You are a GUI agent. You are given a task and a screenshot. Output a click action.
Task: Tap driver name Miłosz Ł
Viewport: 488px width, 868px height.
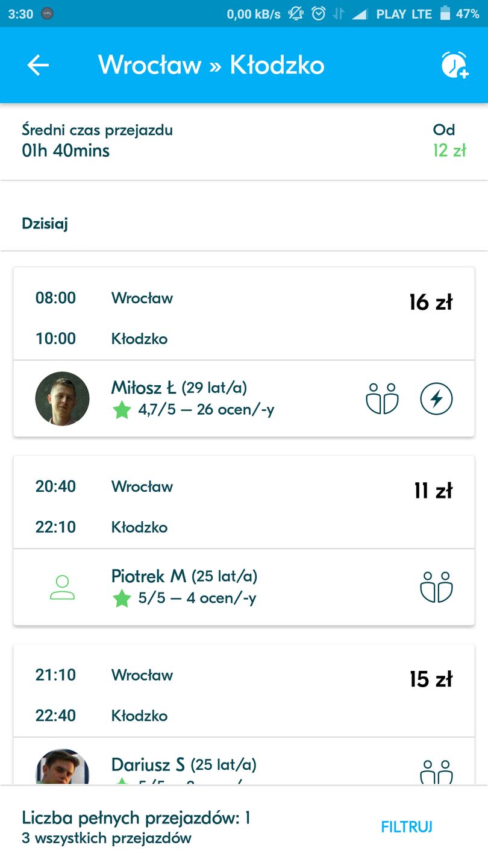(144, 388)
